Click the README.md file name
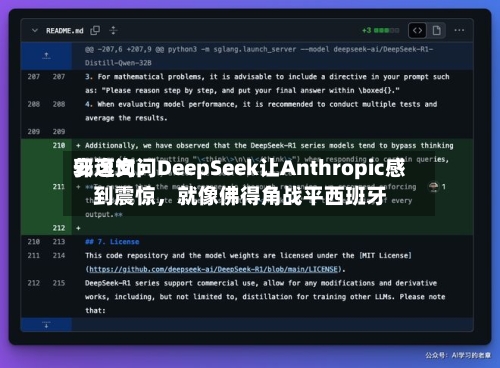This screenshot has height=368, width=500. 65,31
